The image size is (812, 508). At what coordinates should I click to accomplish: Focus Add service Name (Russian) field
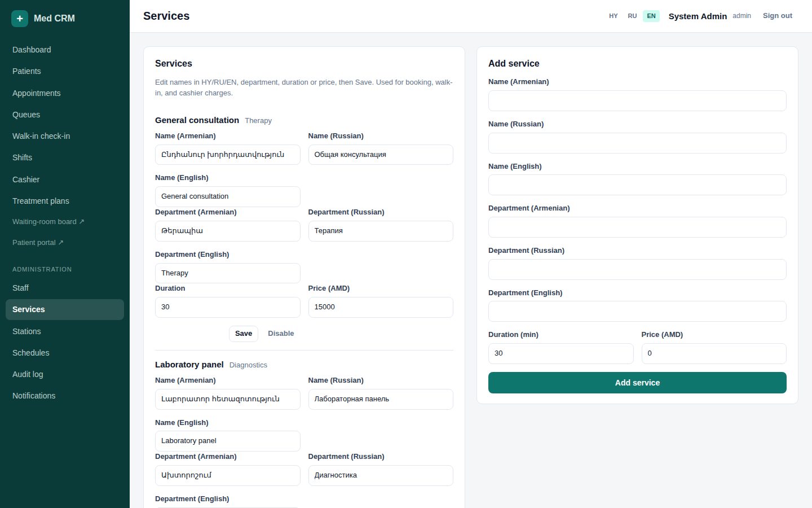tap(637, 143)
